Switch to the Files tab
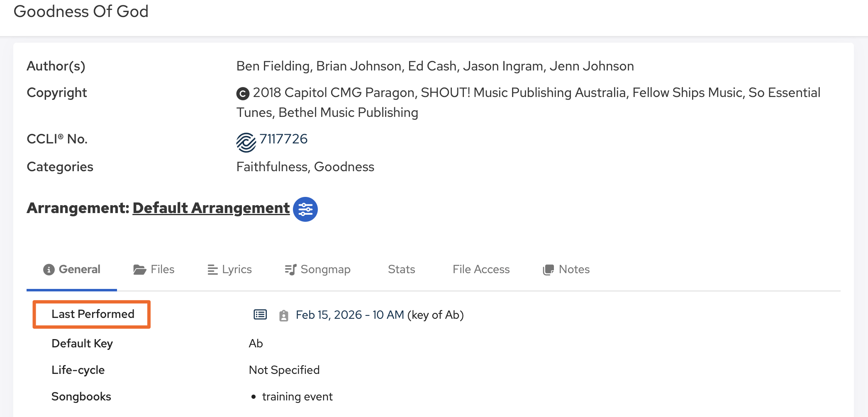 coord(154,269)
